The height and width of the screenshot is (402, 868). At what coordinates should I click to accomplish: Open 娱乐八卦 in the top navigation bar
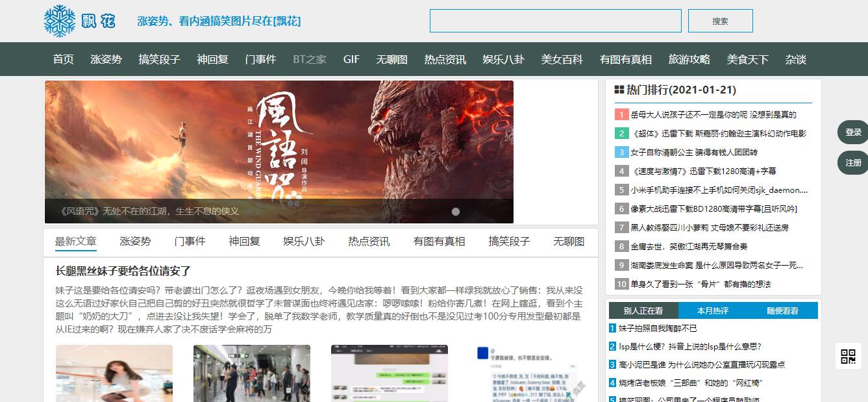click(504, 59)
